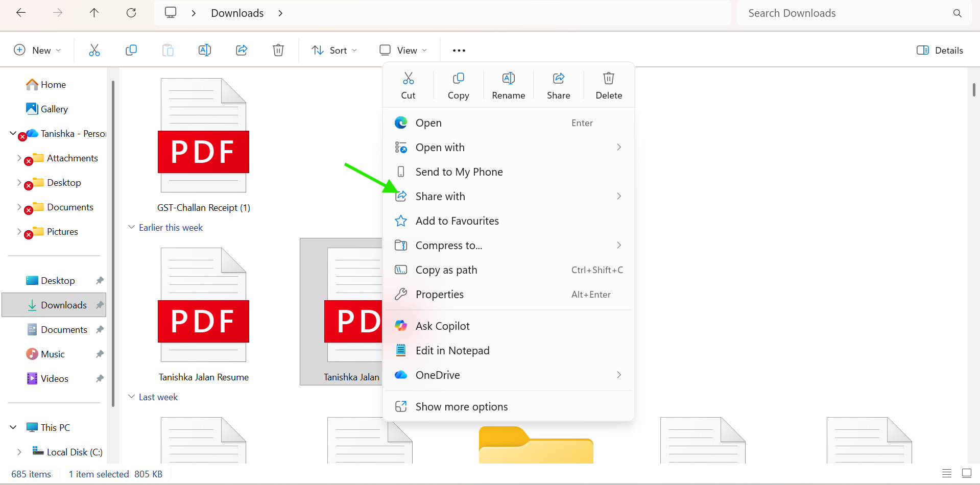Collapse the This PC tree node
980x485 pixels.
tap(13, 427)
